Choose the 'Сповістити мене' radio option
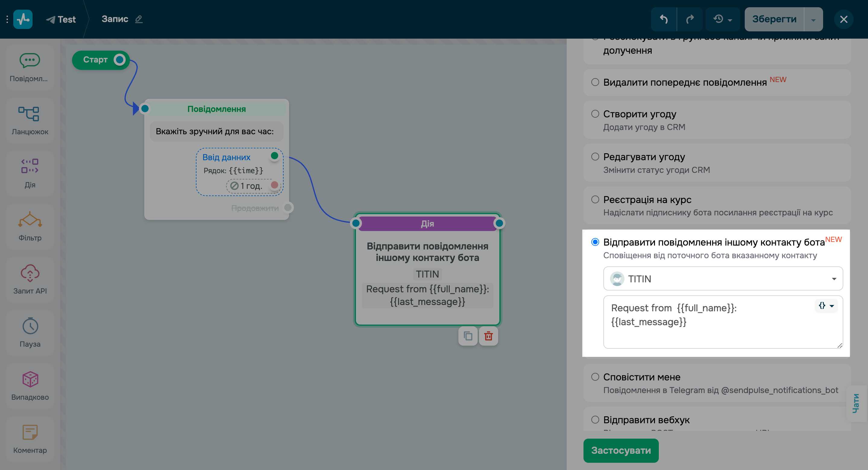This screenshot has width=868, height=470. [595, 377]
